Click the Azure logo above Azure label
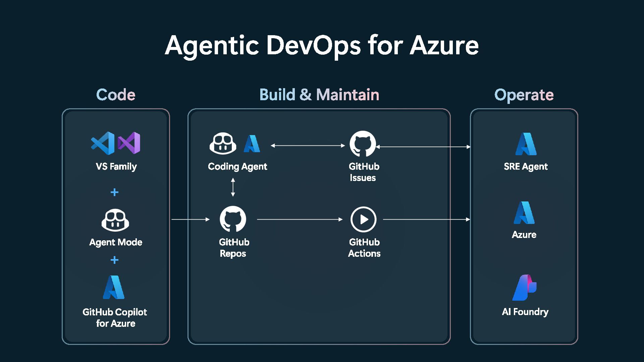644x362 pixels. (x=524, y=213)
